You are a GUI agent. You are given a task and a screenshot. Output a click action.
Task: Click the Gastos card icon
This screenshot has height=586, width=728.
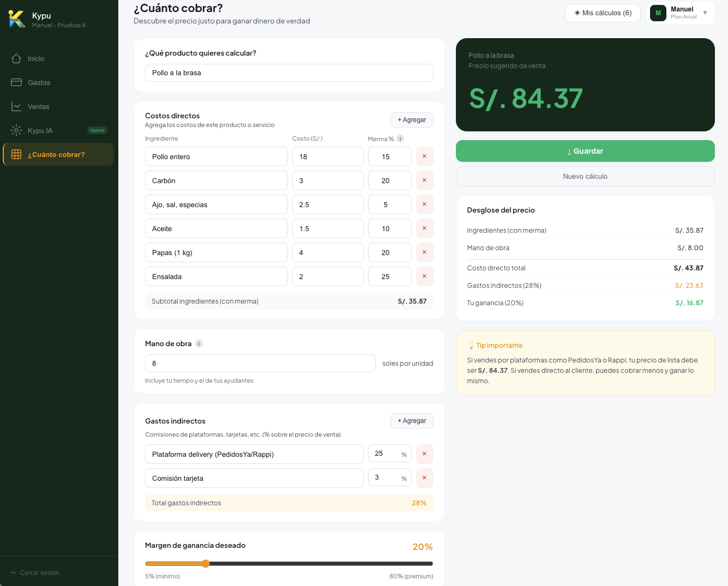pos(16,82)
